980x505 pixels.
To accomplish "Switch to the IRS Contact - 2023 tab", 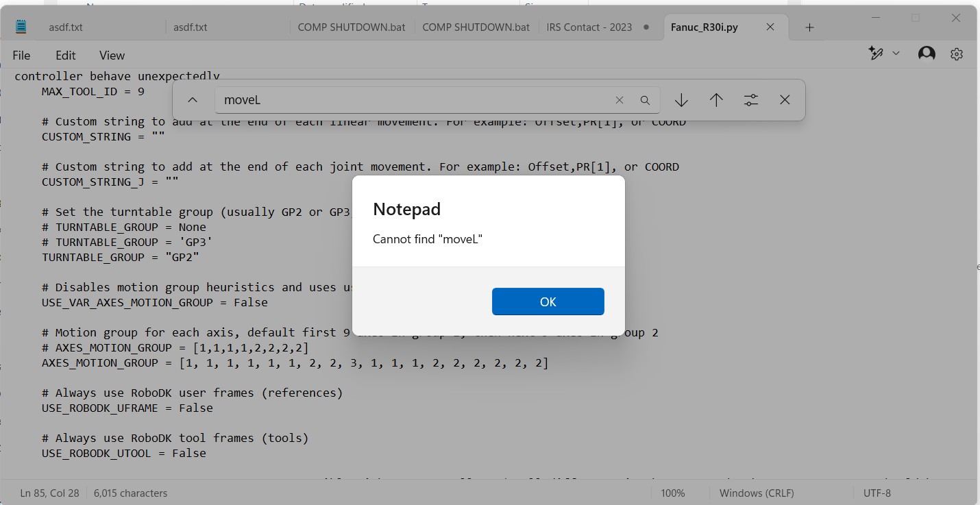I will coord(589,27).
